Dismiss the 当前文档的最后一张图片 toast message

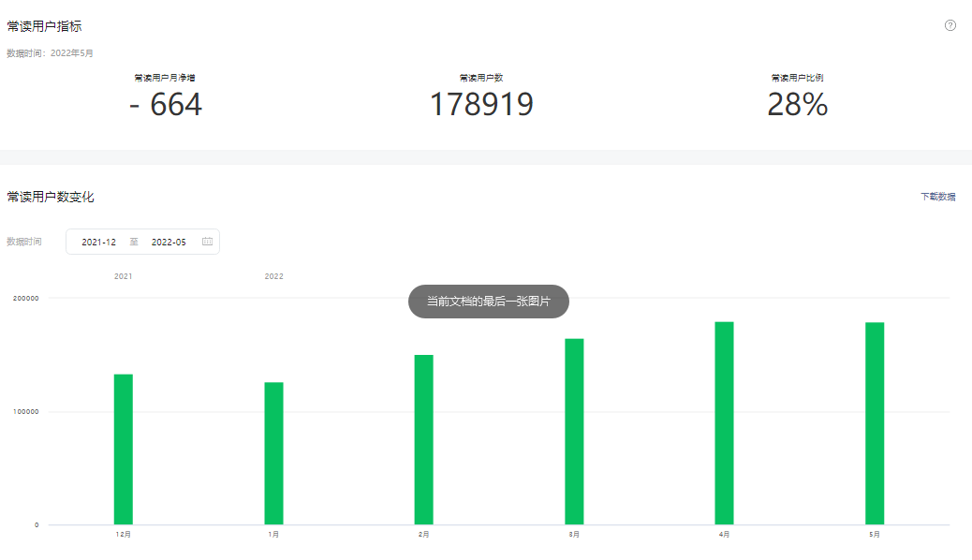488,302
